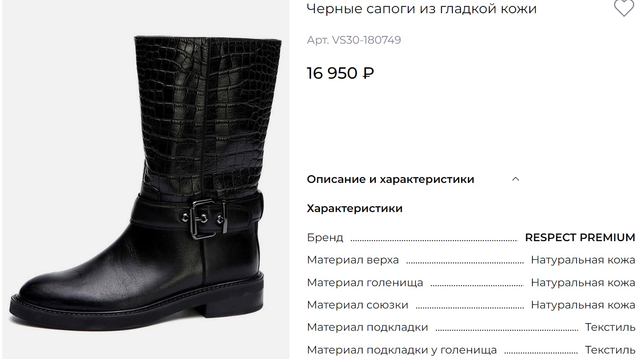Add boots to favorites with heart icon
Viewport: 644px width, 359px height.
pyautogui.click(x=624, y=8)
